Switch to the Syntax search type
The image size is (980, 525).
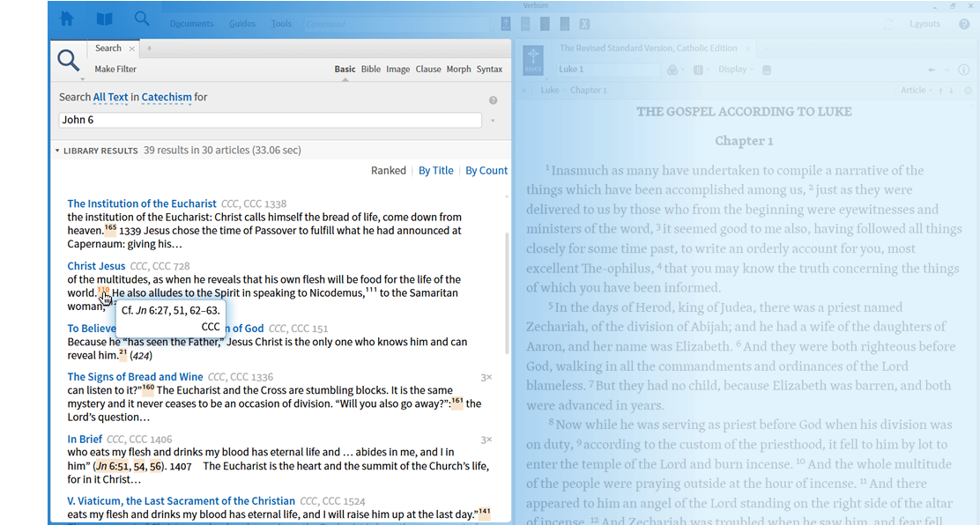[489, 70]
